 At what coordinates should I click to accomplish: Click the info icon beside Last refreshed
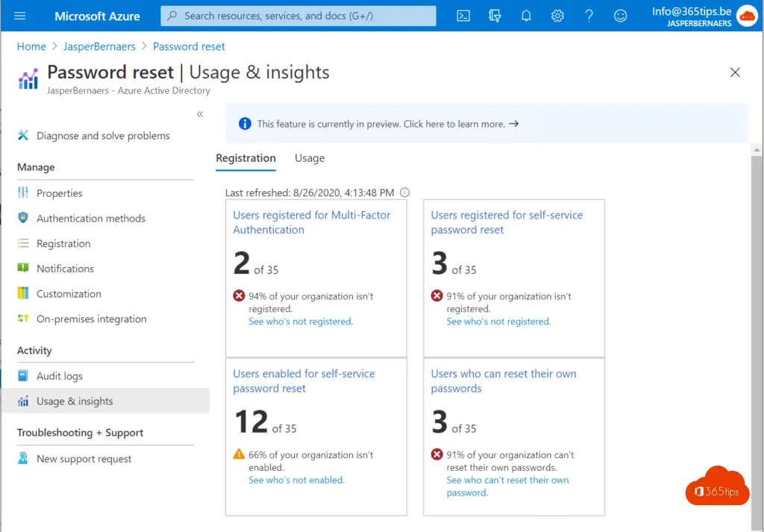pyautogui.click(x=405, y=193)
